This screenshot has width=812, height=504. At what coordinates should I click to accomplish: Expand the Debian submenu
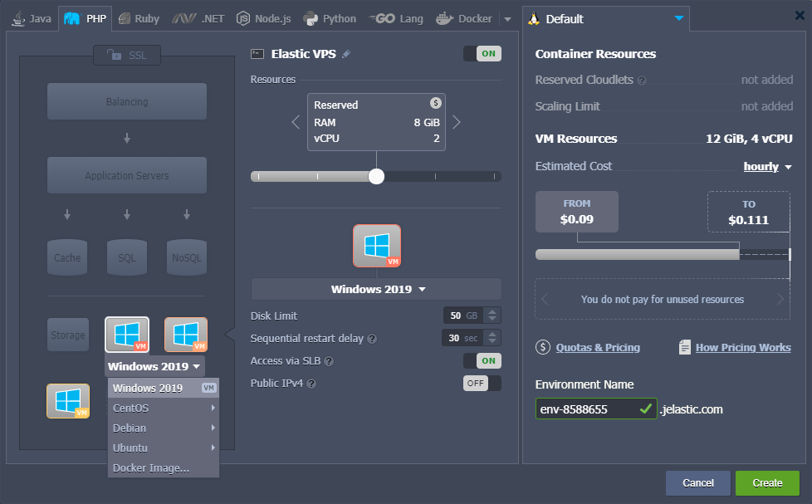(164, 428)
